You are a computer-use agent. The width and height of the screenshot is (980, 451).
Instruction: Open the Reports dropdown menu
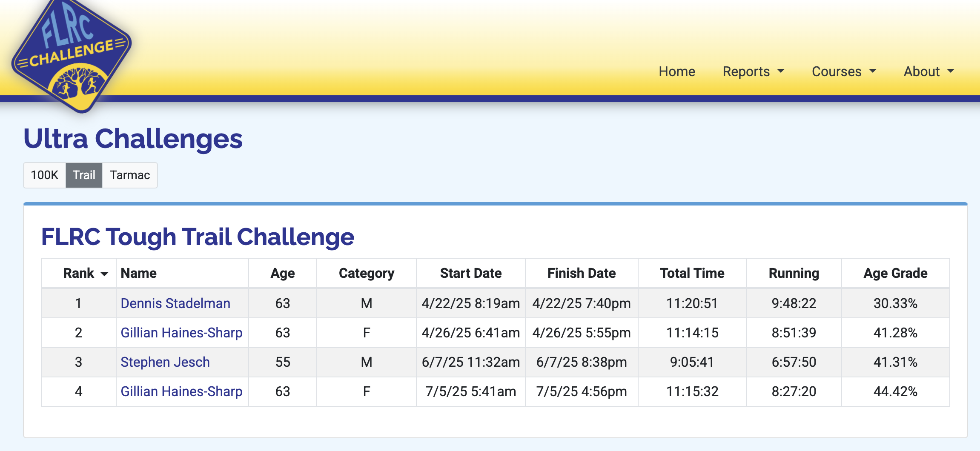[754, 71]
